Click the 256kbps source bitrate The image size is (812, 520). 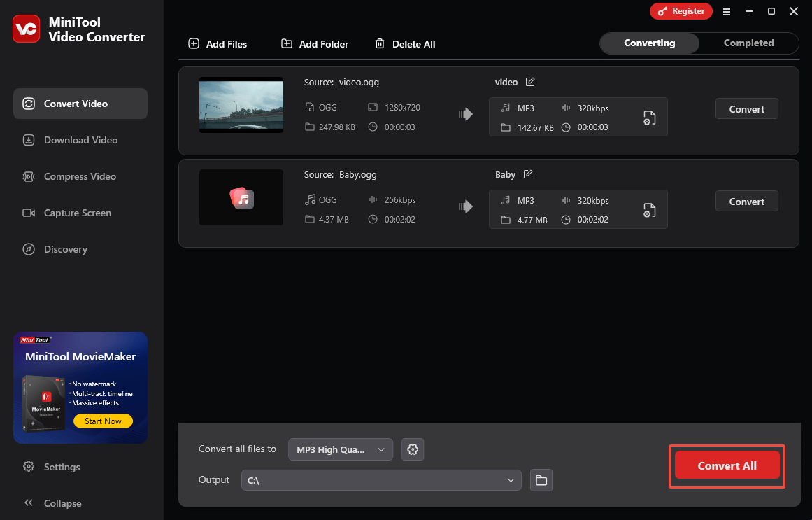(400, 199)
